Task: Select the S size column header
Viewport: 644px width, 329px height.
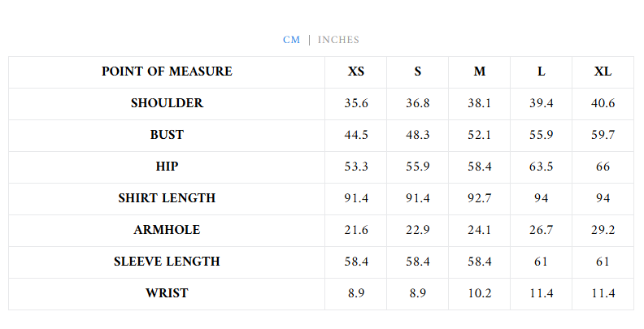Action: (418, 71)
